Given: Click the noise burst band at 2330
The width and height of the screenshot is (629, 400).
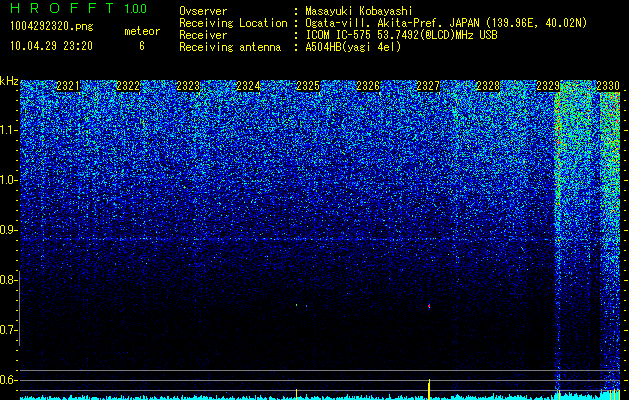Looking at the screenshot, I should tap(610, 245).
